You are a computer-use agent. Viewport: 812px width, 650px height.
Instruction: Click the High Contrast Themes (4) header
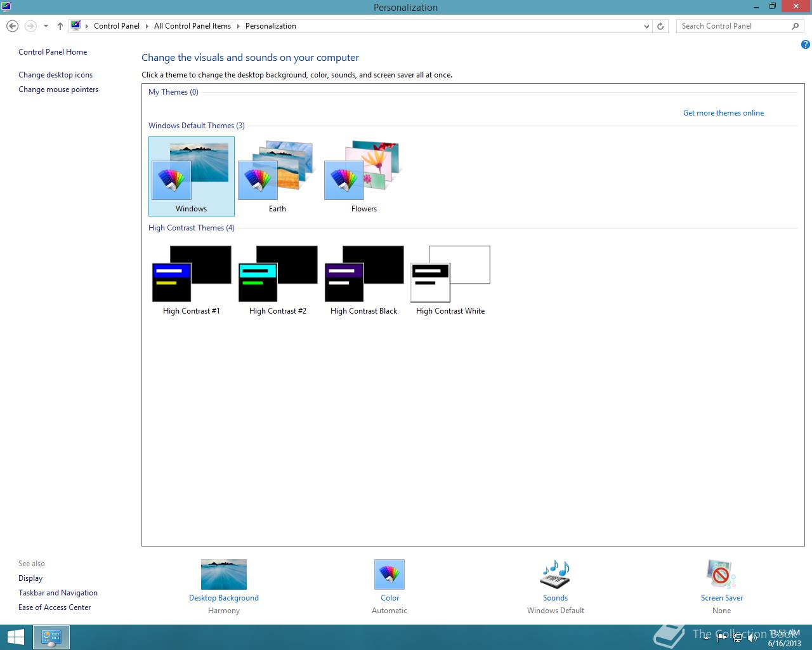click(192, 228)
